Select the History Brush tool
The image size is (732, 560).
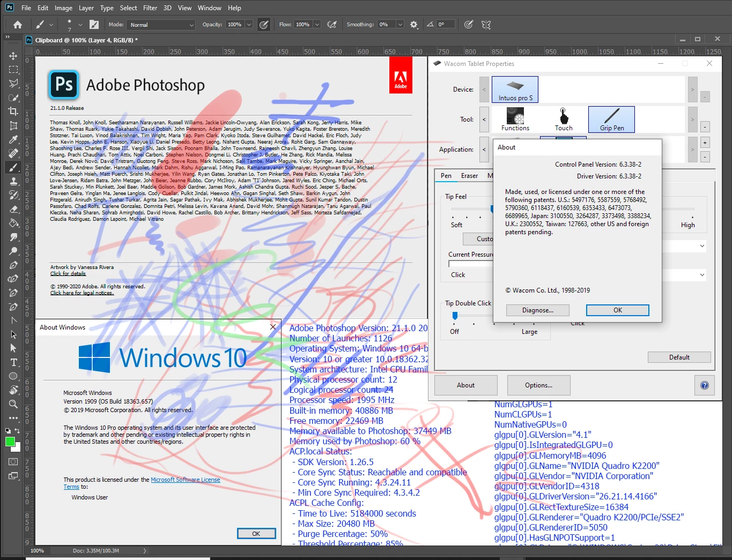(x=13, y=195)
